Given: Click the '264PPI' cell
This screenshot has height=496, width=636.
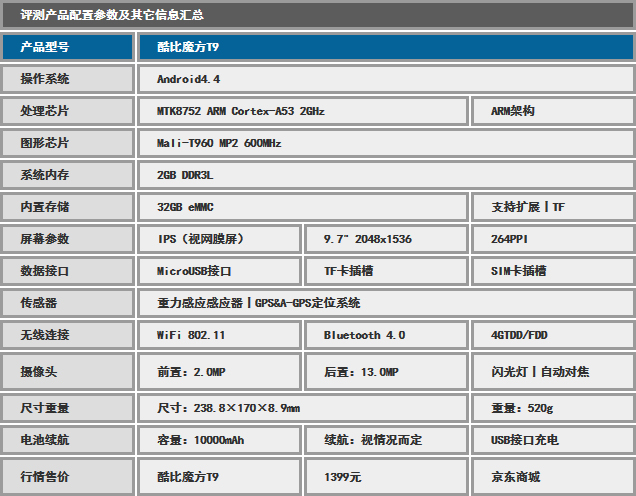Looking at the screenshot, I should tap(553, 239).
